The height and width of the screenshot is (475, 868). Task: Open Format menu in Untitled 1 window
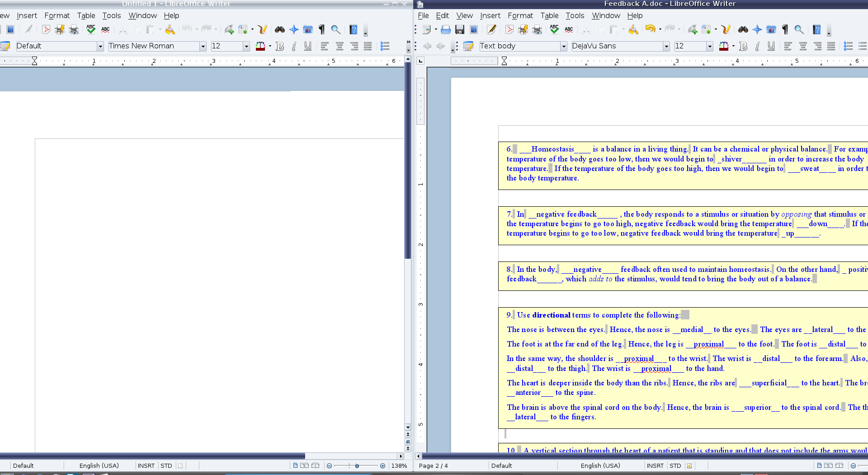pos(57,15)
